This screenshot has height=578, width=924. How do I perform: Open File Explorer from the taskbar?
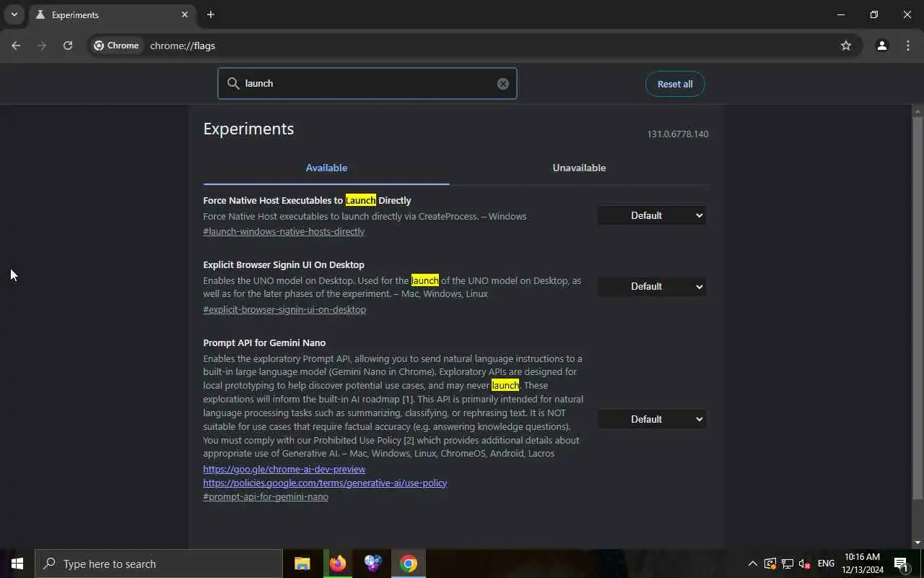pyautogui.click(x=302, y=564)
